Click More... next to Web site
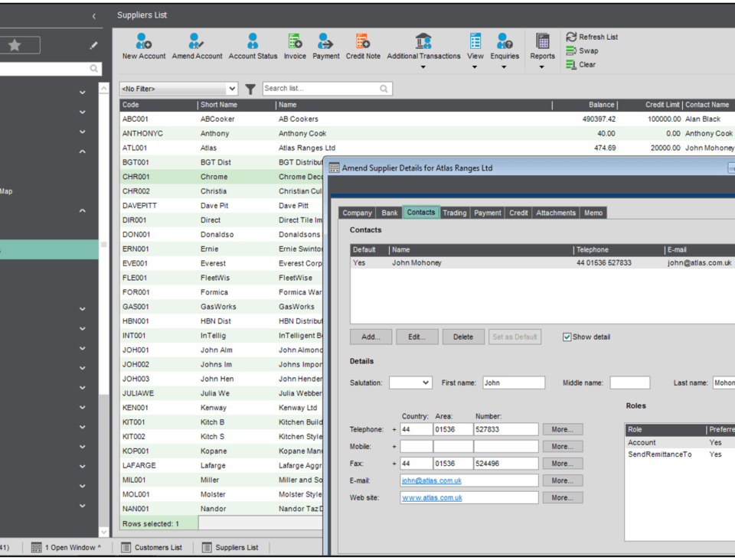The height and width of the screenshot is (560, 735). 563,498
